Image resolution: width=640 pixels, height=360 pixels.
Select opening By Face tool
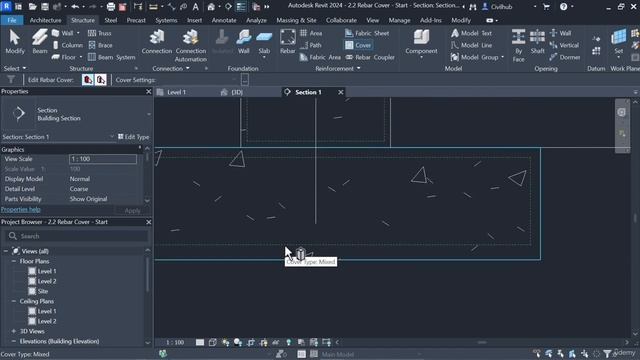(x=518, y=45)
